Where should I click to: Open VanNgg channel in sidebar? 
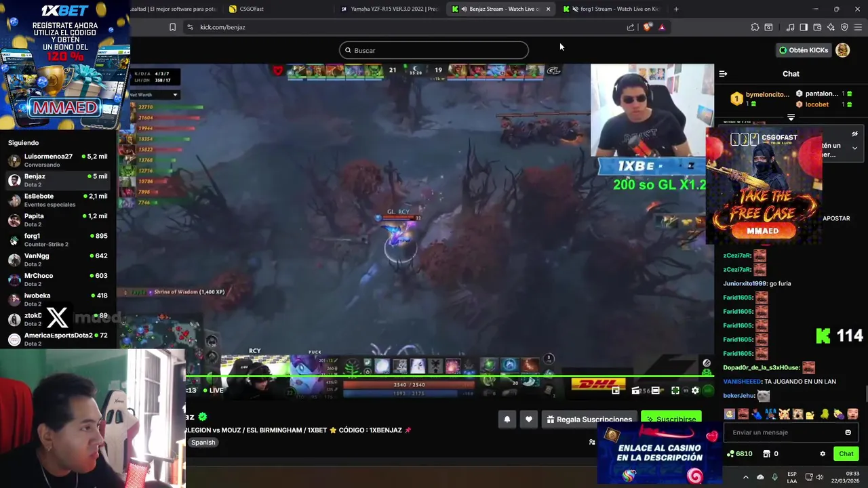(58, 260)
